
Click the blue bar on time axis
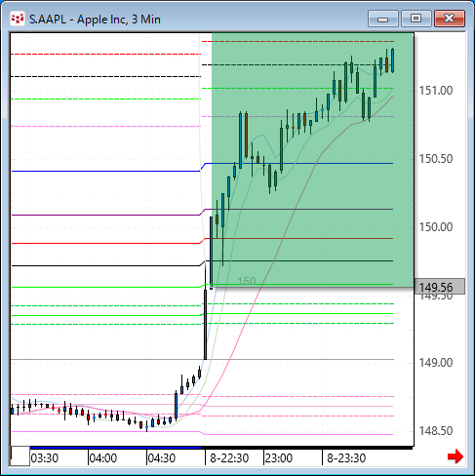[116, 448]
